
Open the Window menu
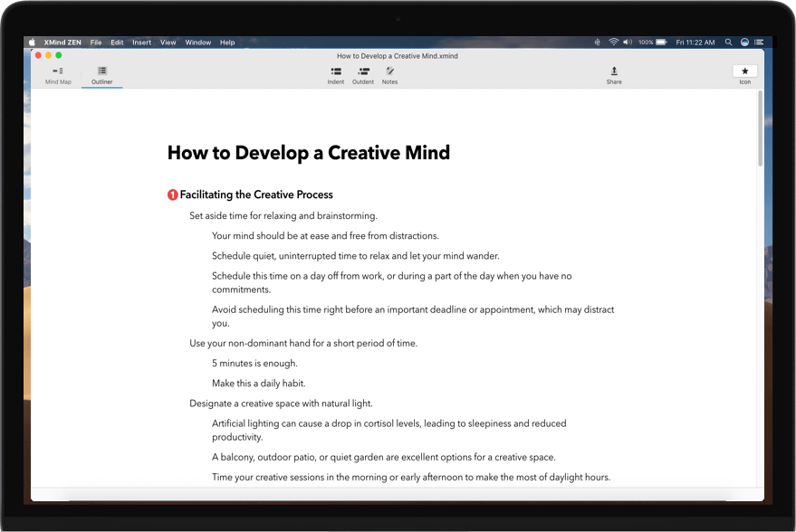[197, 42]
